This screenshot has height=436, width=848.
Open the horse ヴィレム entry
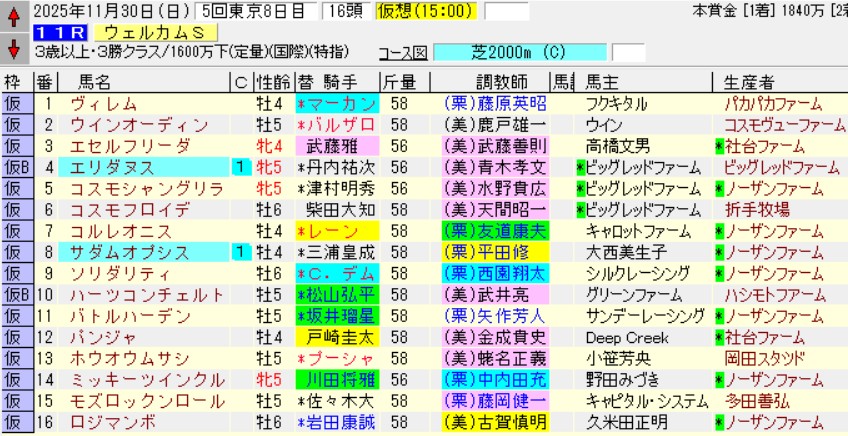pyautogui.click(x=98, y=104)
